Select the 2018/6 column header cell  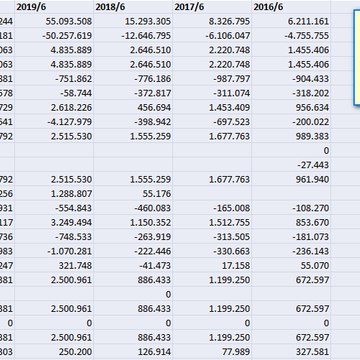click(x=133, y=7)
